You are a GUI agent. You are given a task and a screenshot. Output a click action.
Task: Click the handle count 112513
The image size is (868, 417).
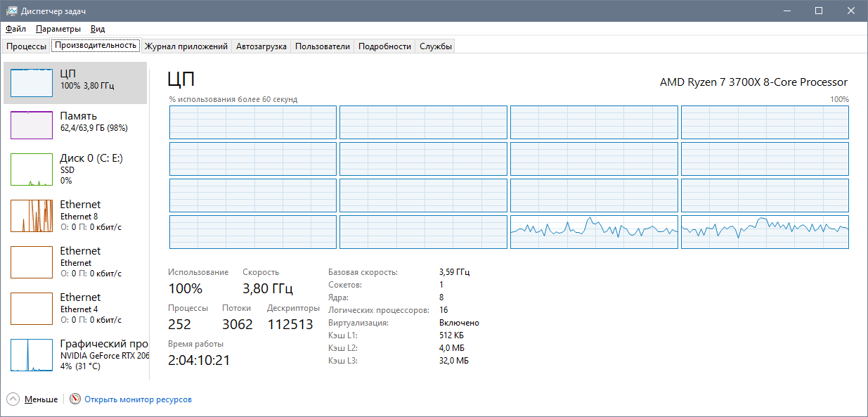coord(290,324)
